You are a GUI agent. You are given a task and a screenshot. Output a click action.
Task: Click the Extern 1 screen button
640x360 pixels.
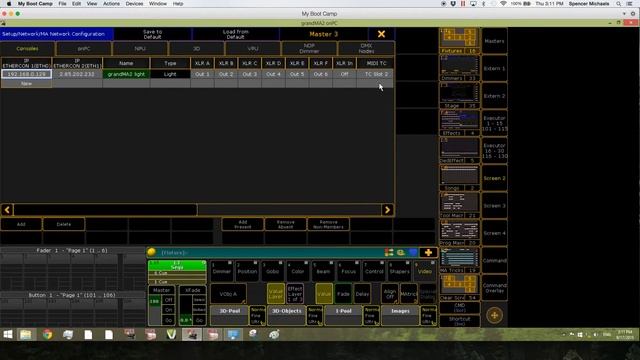pyautogui.click(x=494, y=68)
